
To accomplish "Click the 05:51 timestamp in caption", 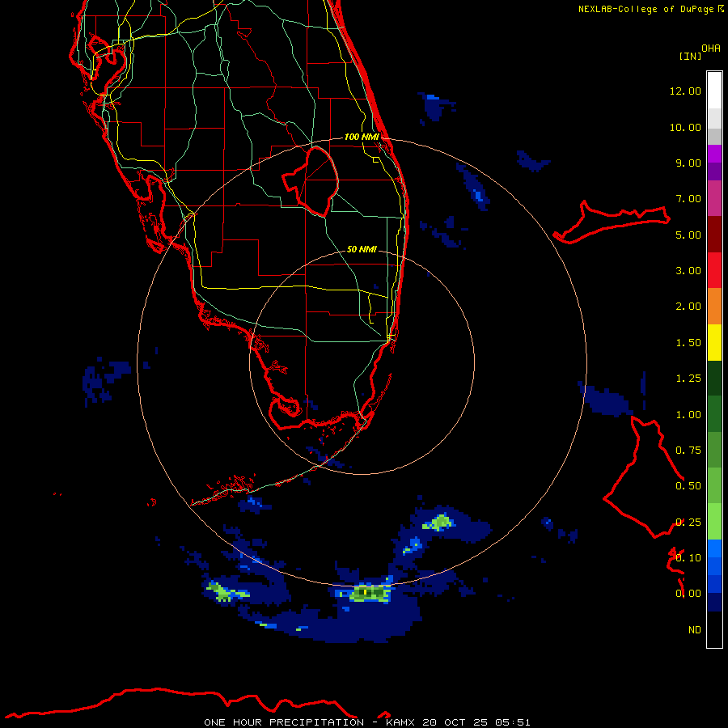I will pos(513,722).
